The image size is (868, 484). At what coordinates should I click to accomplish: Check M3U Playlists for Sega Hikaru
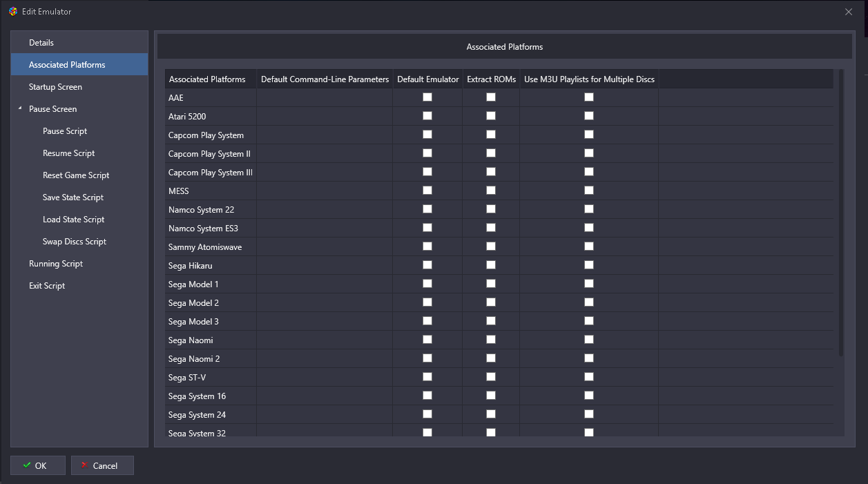point(589,265)
